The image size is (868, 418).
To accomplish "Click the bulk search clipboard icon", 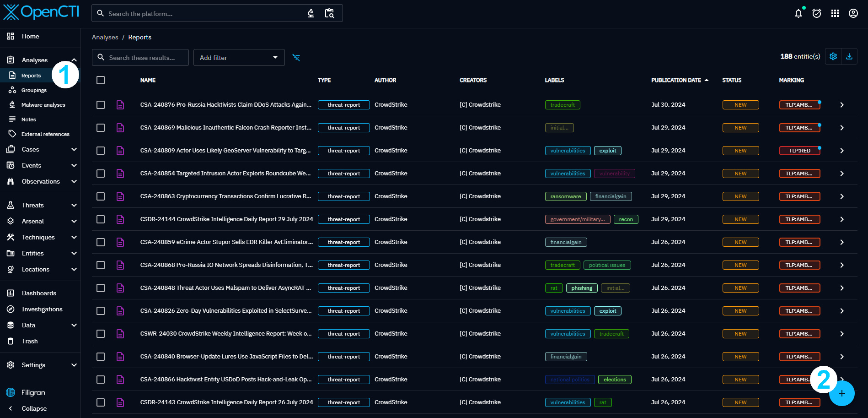I will pos(329,13).
